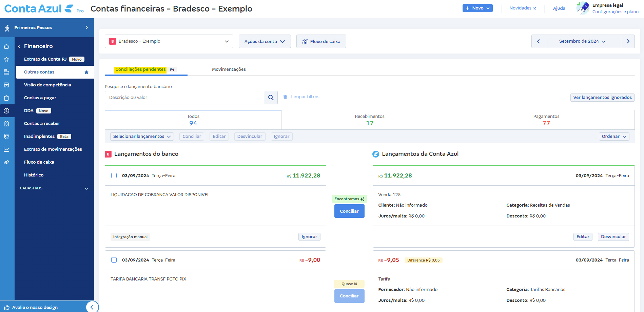
Task: Click Conciliar for the Tarifa entry
Action: pyautogui.click(x=349, y=296)
